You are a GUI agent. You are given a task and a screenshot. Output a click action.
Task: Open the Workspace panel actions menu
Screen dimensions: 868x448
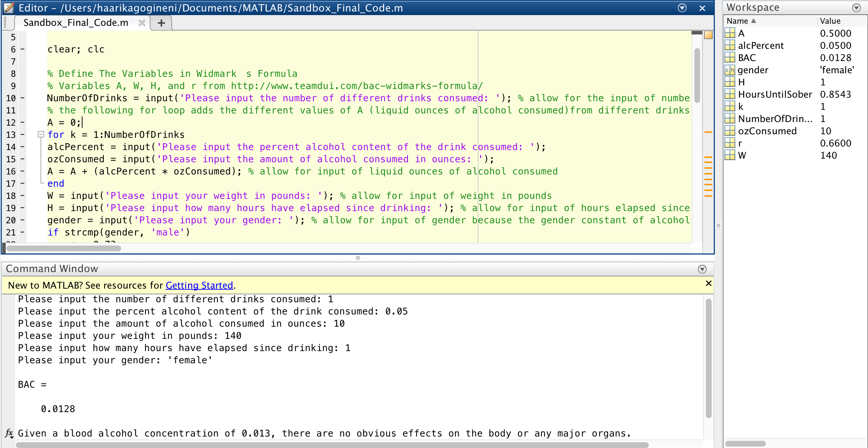(x=856, y=7)
